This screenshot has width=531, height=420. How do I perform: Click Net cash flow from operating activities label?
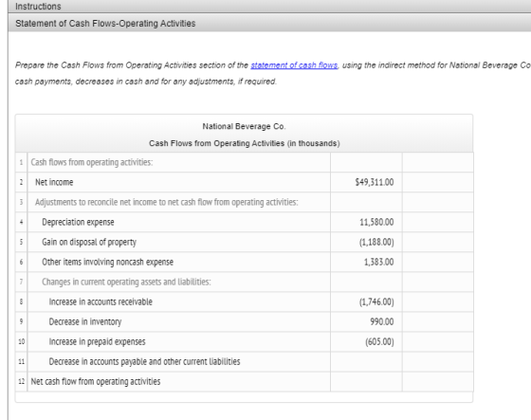pyautogui.click(x=96, y=382)
